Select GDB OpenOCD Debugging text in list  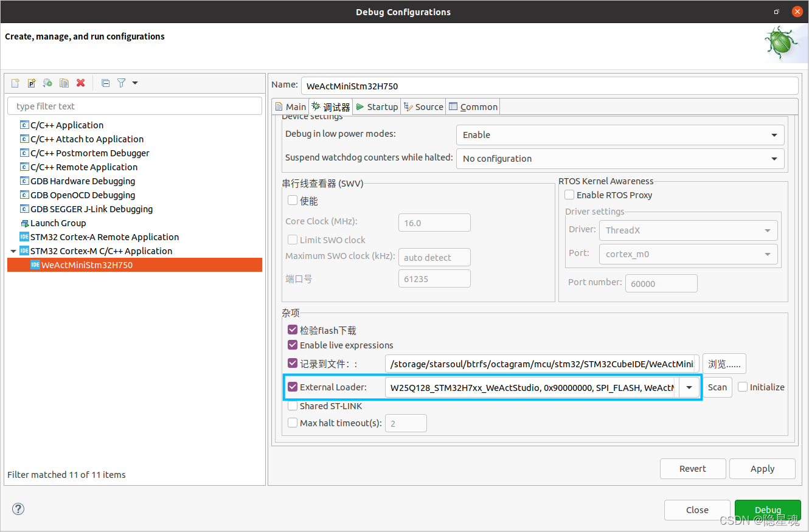83,195
